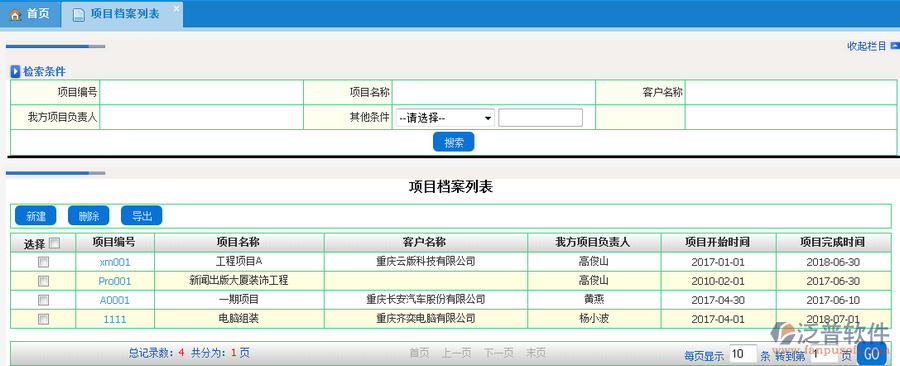
Task: Click the 每页显示 records-per-page field
Action: 743,354
